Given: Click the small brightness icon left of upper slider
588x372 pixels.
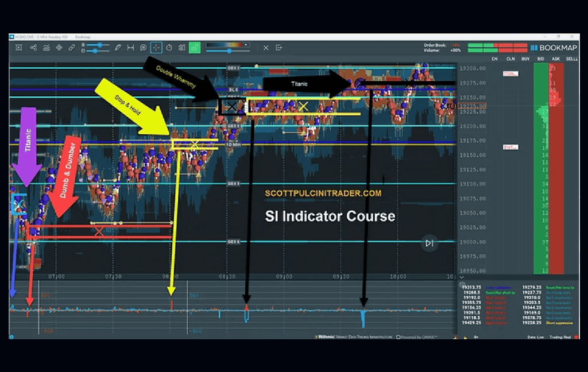Looking at the screenshot, I should click(x=83, y=45).
